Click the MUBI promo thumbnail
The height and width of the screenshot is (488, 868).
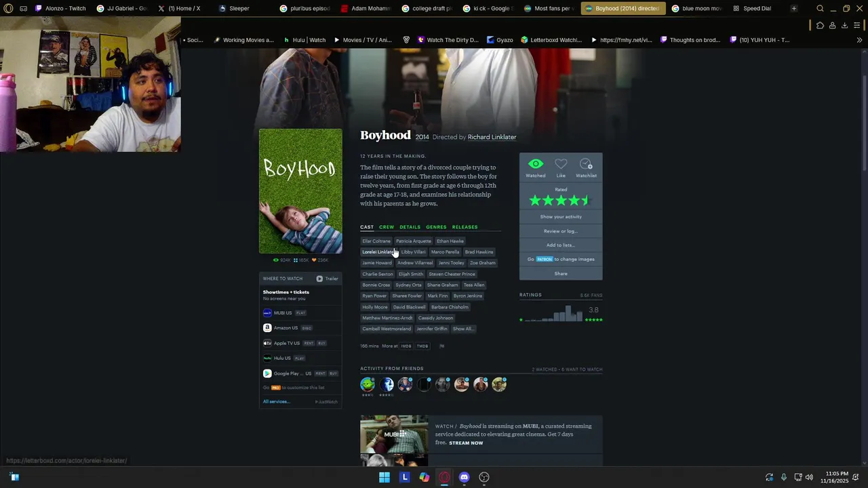(x=394, y=434)
